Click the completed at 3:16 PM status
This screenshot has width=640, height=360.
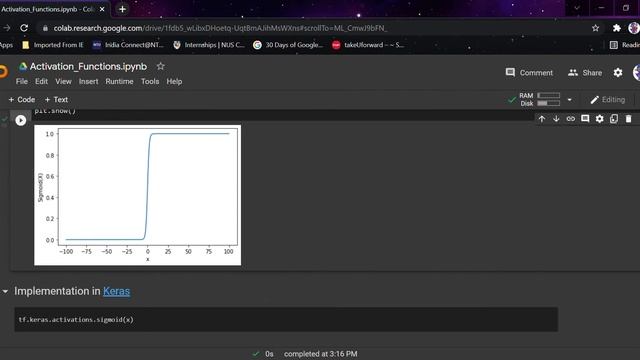pyautogui.click(x=320, y=354)
